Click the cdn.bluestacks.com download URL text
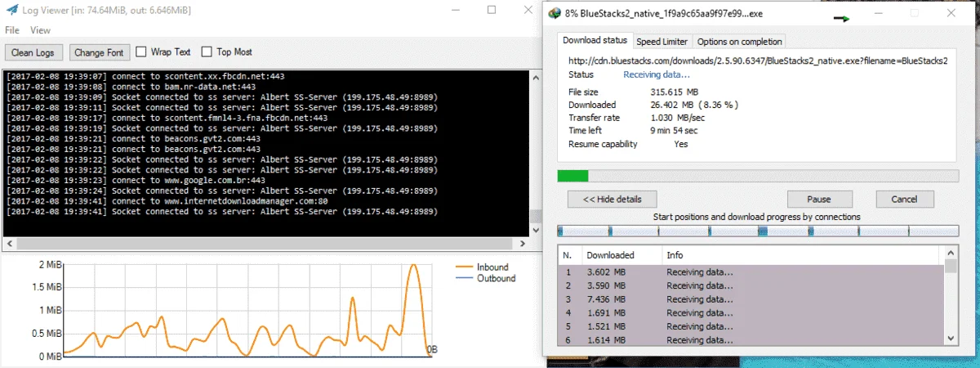This screenshot has width=980, height=368. pyautogui.click(x=758, y=61)
